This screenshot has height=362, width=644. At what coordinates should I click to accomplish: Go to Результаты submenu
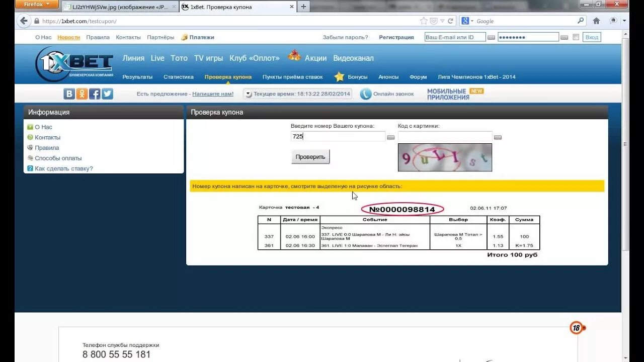pyautogui.click(x=137, y=77)
